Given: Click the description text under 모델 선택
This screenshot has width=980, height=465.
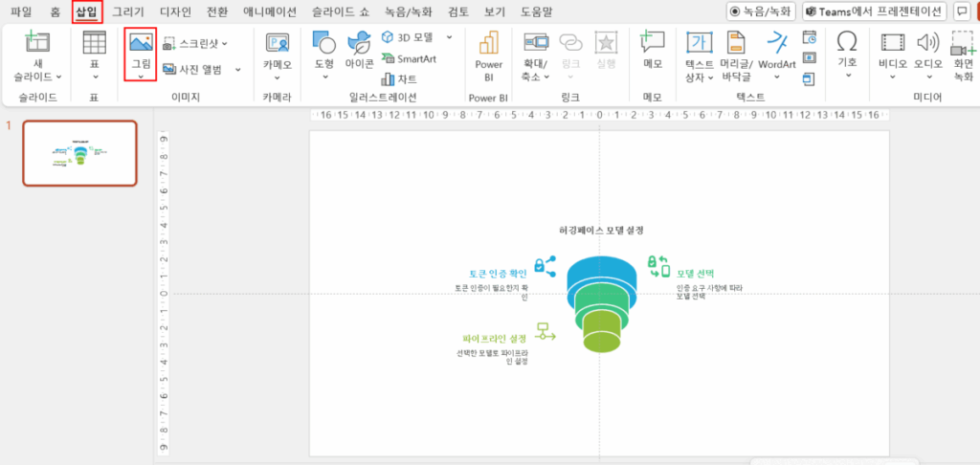Looking at the screenshot, I should (709, 292).
